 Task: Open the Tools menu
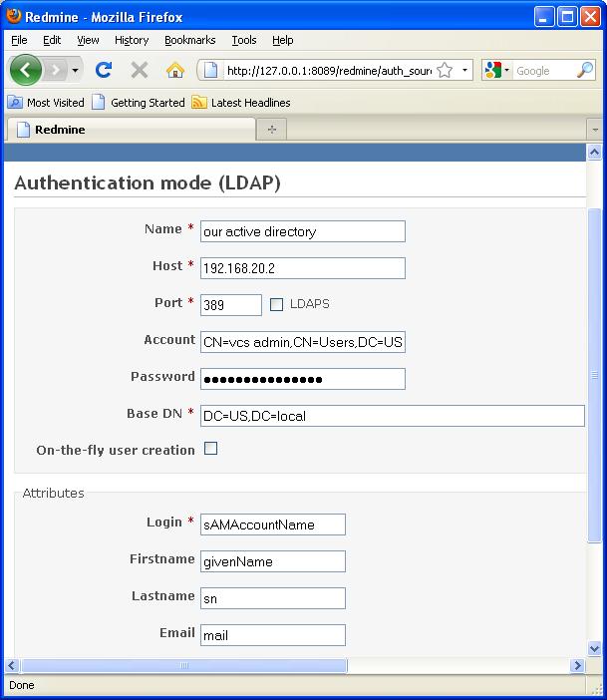click(x=243, y=40)
